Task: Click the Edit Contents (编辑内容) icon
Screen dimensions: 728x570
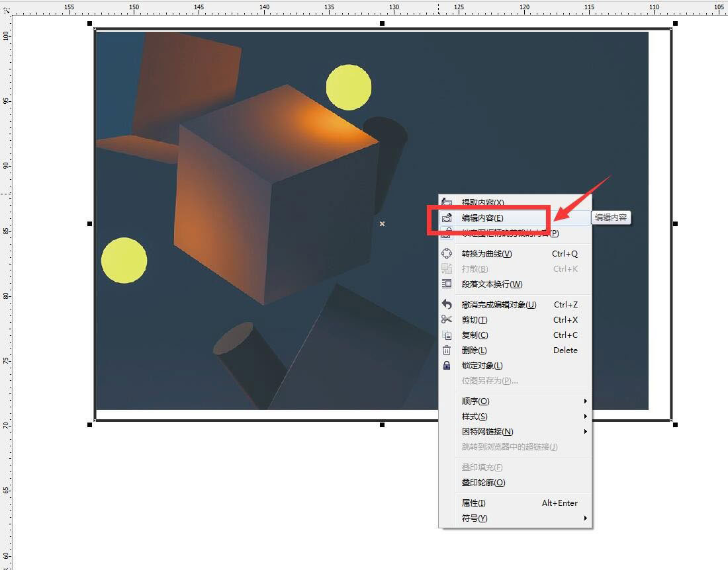Action: pos(447,218)
